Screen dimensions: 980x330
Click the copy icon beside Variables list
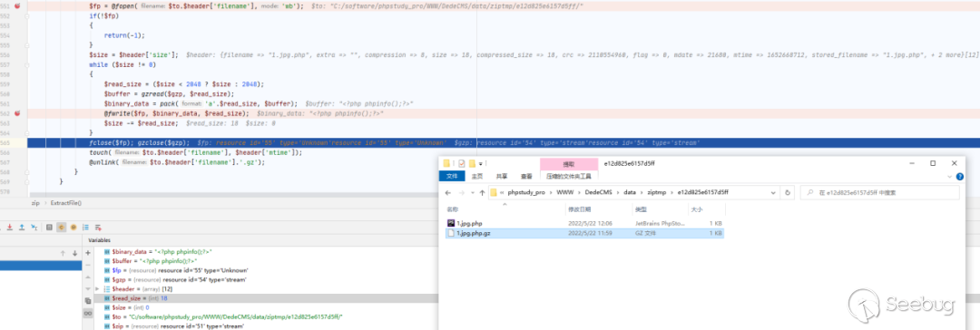[x=88, y=301]
